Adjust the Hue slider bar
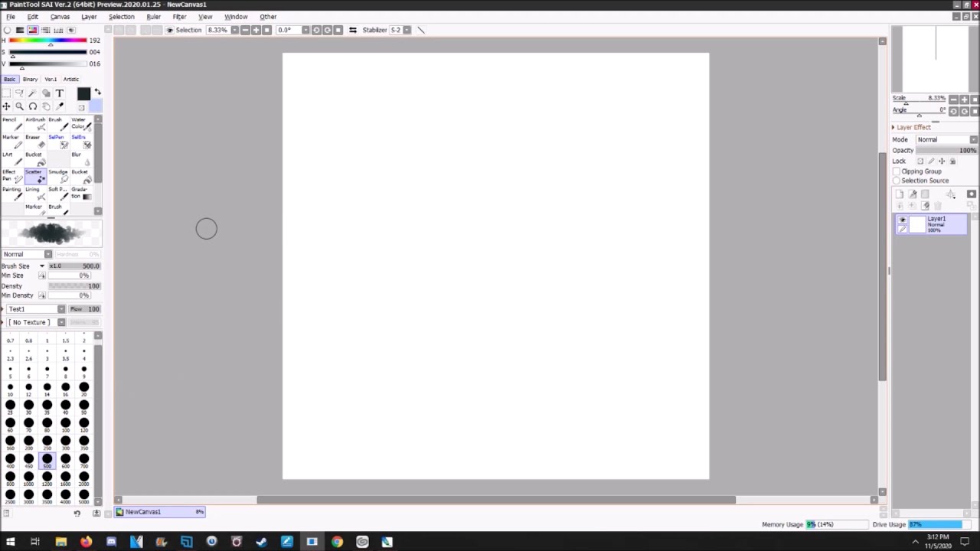 (x=47, y=41)
